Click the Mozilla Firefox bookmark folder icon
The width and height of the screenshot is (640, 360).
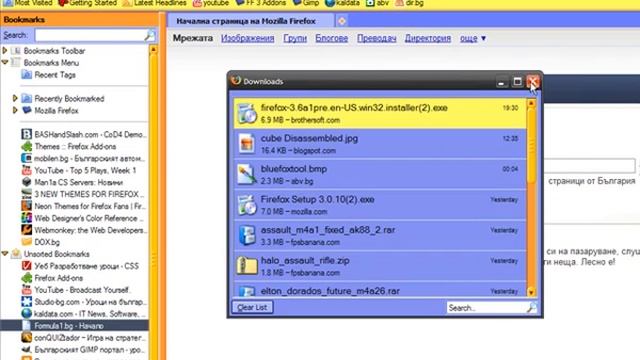click(x=27, y=110)
